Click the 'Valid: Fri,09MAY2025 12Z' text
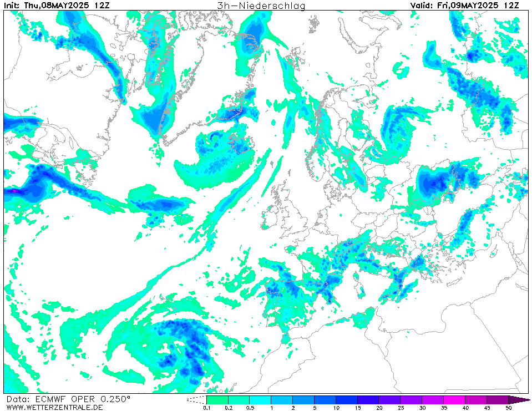 (465, 5)
